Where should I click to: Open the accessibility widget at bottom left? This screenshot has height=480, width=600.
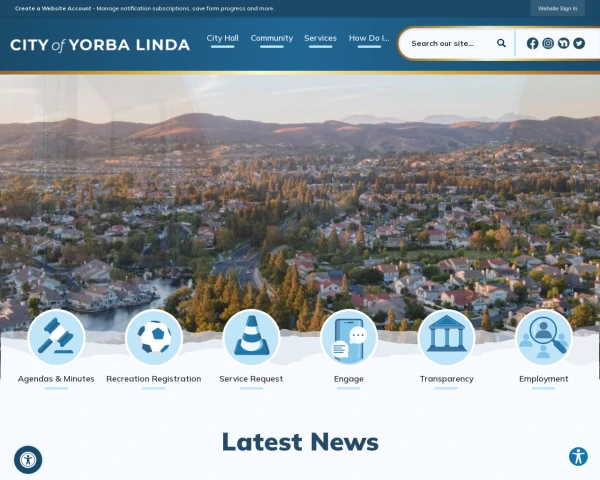[28, 460]
